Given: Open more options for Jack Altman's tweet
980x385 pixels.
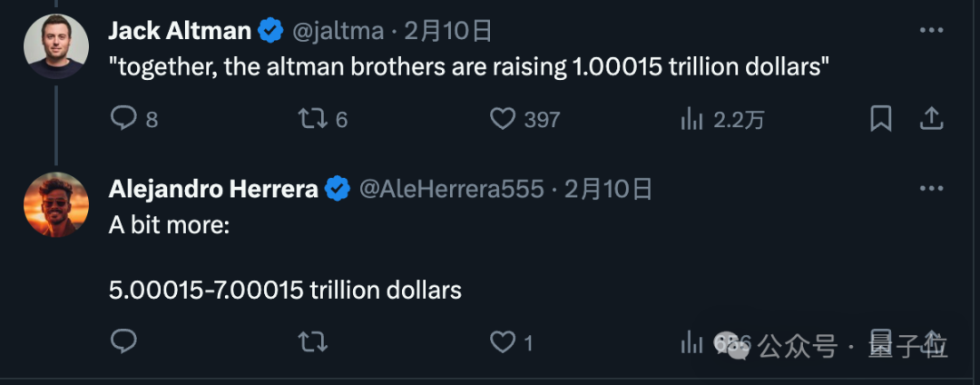Looking at the screenshot, I should coord(931,31).
